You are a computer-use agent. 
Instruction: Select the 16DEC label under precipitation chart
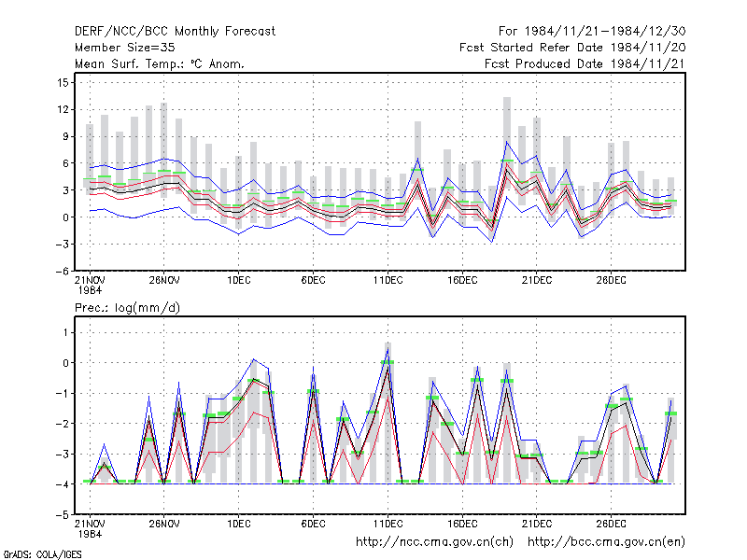coord(462,524)
